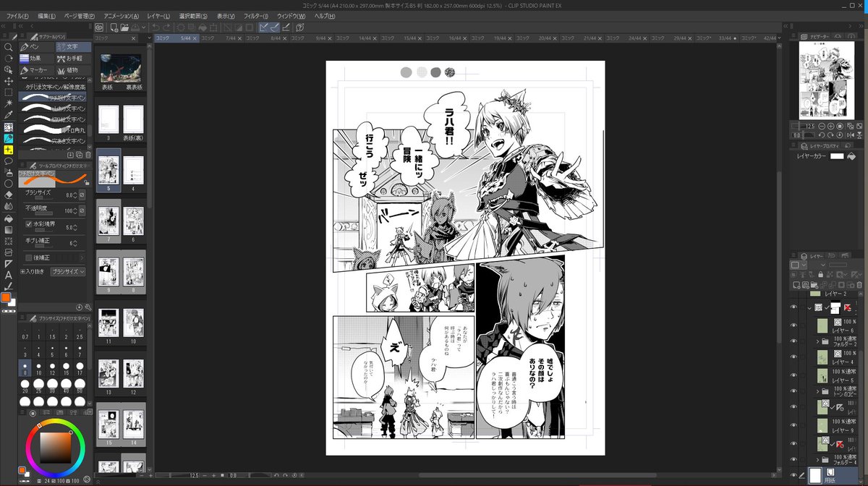Delete sub tool with the trash icon
868x486 pixels.
88,154
